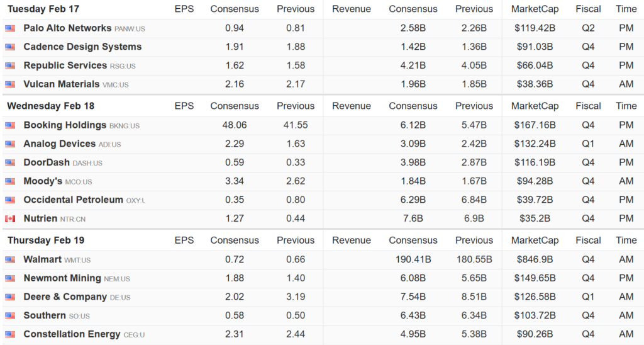This screenshot has height=345, width=644.
Task: Click the flag icon beside Walmart
Action: click(10, 259)
